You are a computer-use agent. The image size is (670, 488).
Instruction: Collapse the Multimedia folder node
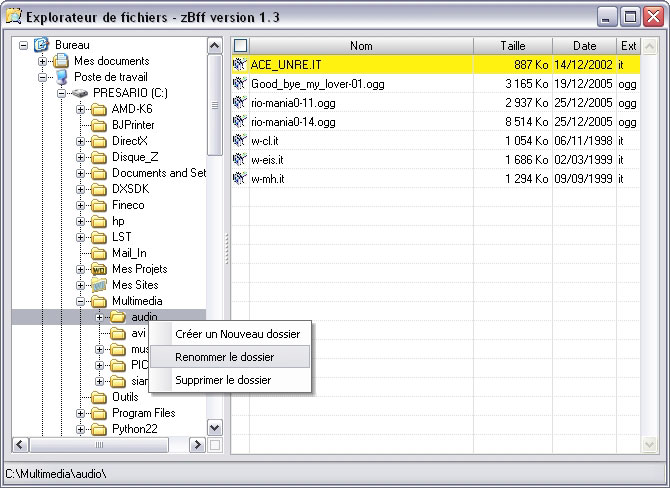click(x=80, y=302)
